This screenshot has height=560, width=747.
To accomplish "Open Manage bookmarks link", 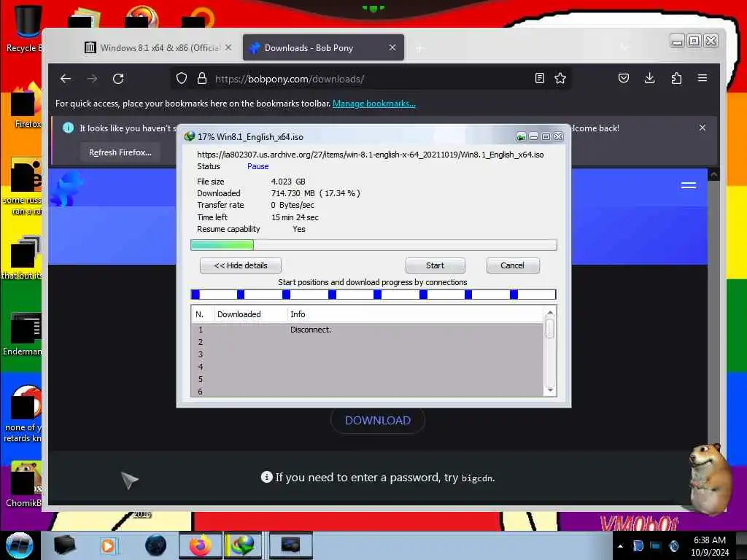I will 374,104.
